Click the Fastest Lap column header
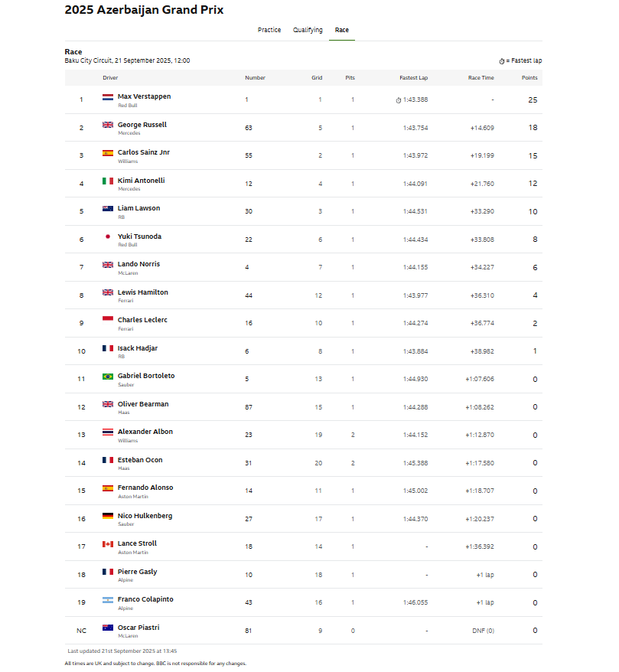The image size is (619, 672). (x=413, y=78)
